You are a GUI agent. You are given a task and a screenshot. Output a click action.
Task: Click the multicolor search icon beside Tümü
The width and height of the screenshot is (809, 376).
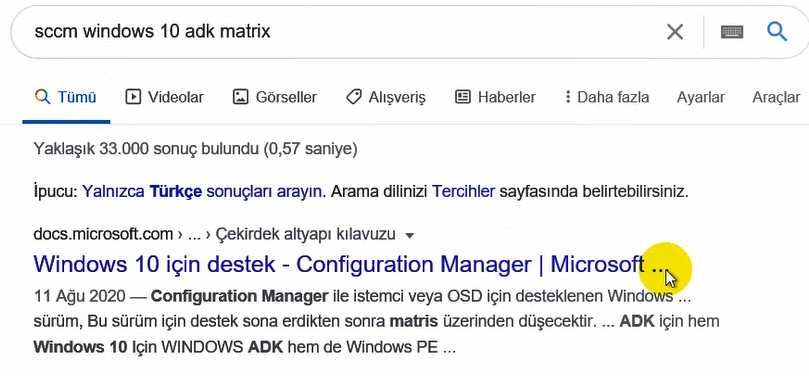(x=42, y=97)
